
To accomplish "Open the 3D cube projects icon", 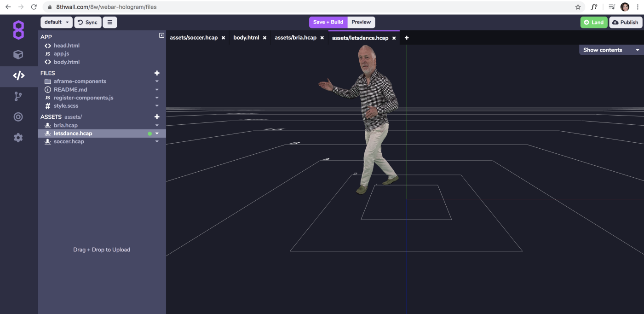I will 18,55.
